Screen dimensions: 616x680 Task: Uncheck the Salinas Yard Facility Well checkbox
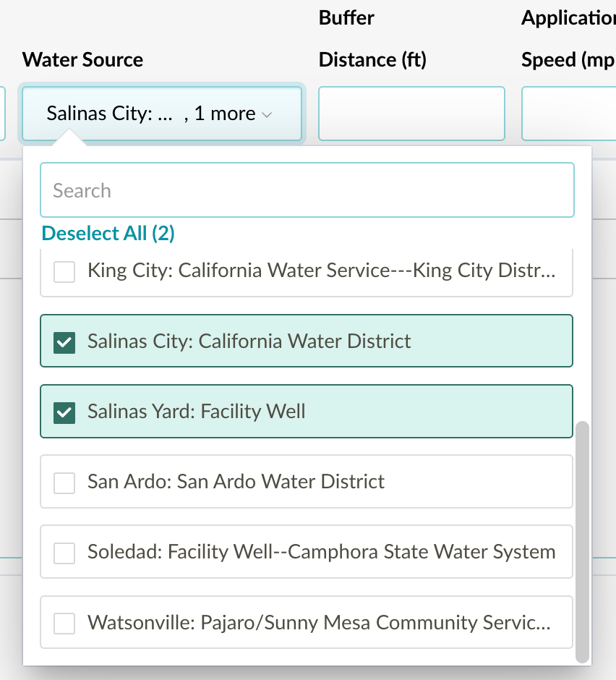tap(65, 412)
